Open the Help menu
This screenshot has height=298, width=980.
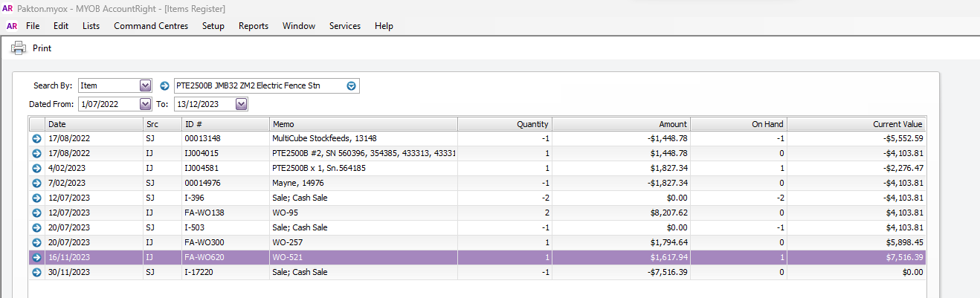(384, 26)
